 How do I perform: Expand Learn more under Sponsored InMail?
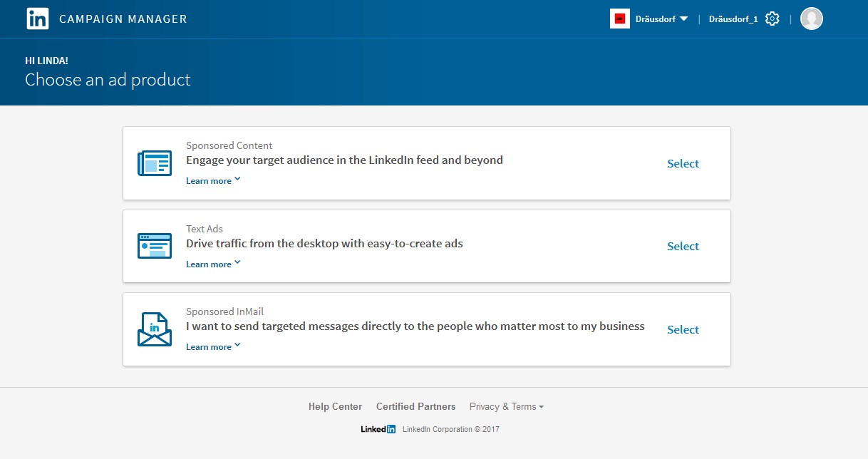(213, 347)
